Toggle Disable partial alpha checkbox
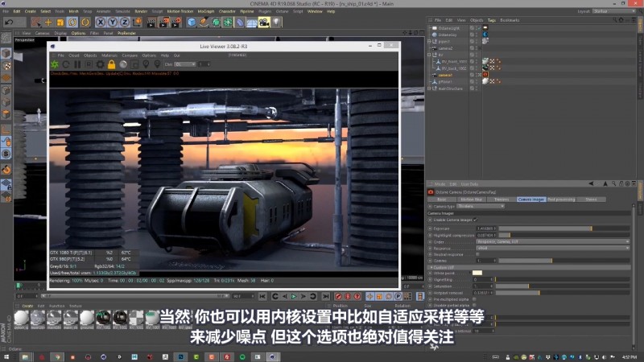 click(x=474, y=306)
